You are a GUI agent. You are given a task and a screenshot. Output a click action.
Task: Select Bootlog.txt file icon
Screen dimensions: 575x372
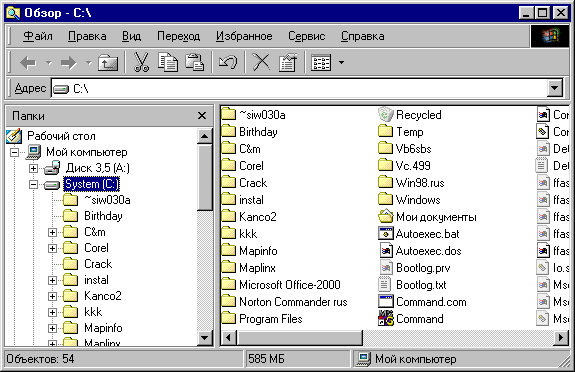(x=385, y=284)
